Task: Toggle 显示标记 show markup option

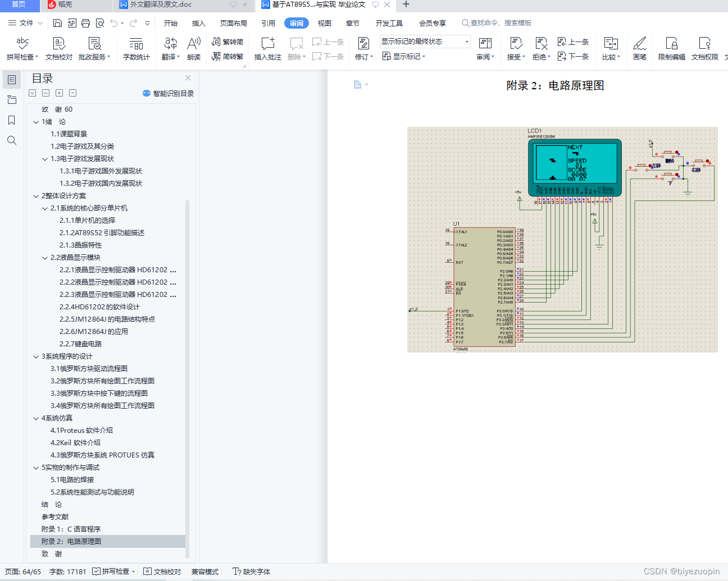Action: (x=403, y=56)
